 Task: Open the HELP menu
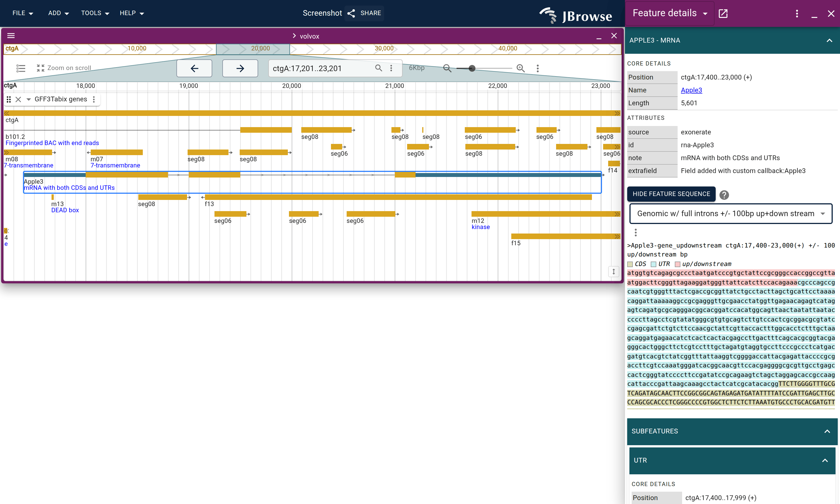132,13
